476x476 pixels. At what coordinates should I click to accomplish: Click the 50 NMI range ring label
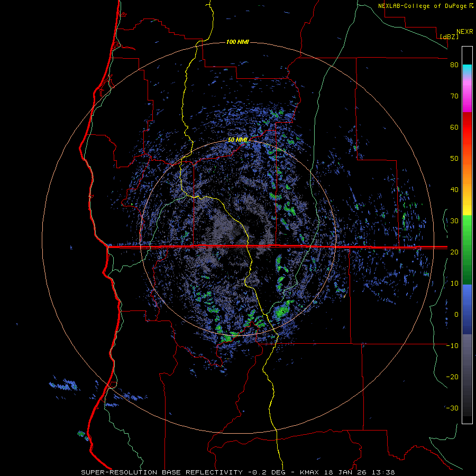tap(237, 140)
